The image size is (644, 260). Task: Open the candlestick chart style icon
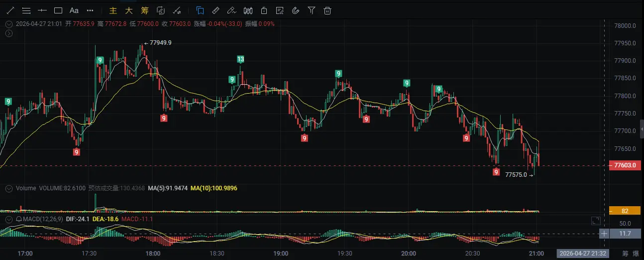(248, 10)
